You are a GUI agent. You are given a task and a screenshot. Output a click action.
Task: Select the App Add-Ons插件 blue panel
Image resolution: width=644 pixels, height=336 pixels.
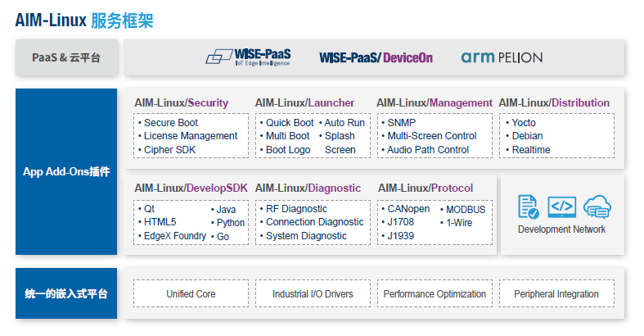[x=66, y=171]
